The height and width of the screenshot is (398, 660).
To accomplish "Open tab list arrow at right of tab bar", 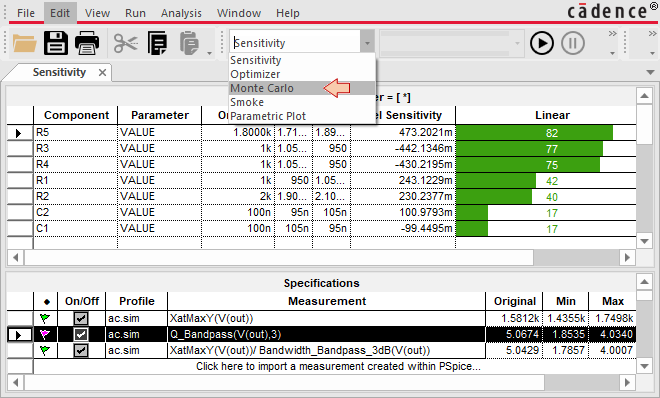I will (x=650, y=72).
